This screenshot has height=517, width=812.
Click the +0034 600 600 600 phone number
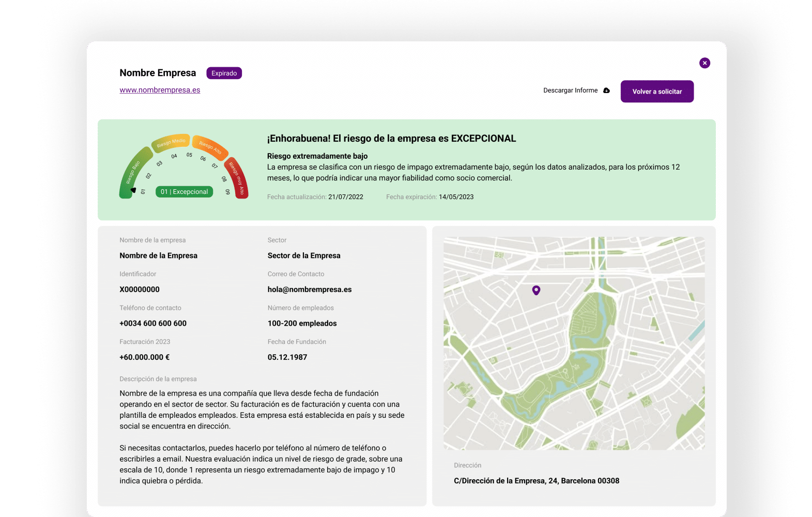tap(153, 323)
